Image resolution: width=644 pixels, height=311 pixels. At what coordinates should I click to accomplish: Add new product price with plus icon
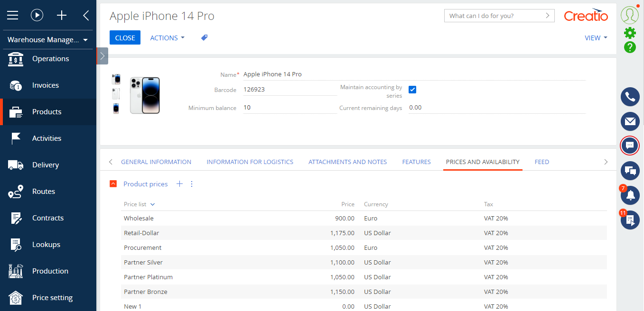point(179,184)
